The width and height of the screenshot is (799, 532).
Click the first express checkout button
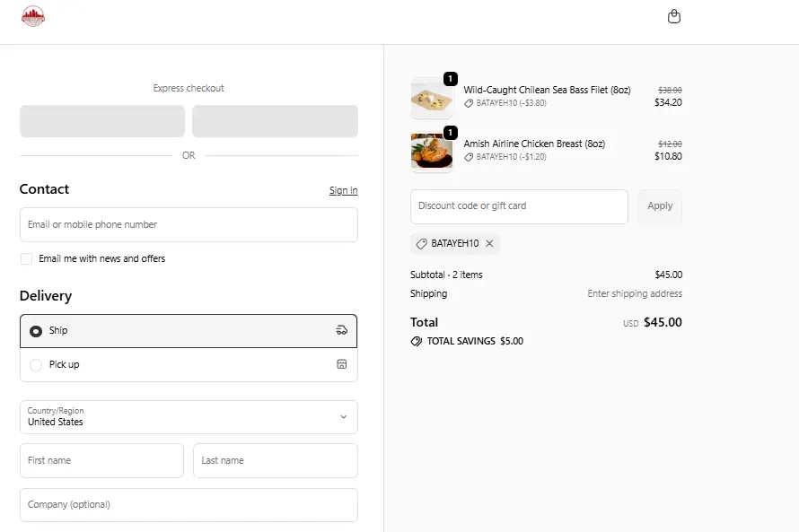(102, 121)
